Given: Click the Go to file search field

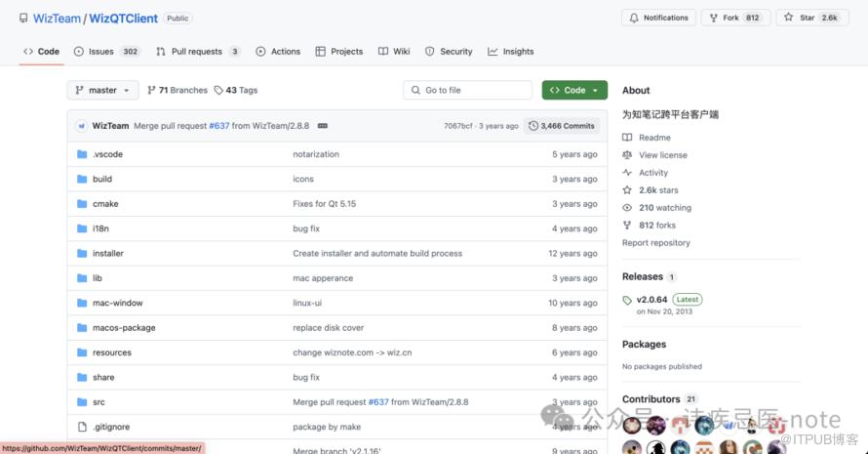Looking at the screenshot, I should [x=468, y=90].
